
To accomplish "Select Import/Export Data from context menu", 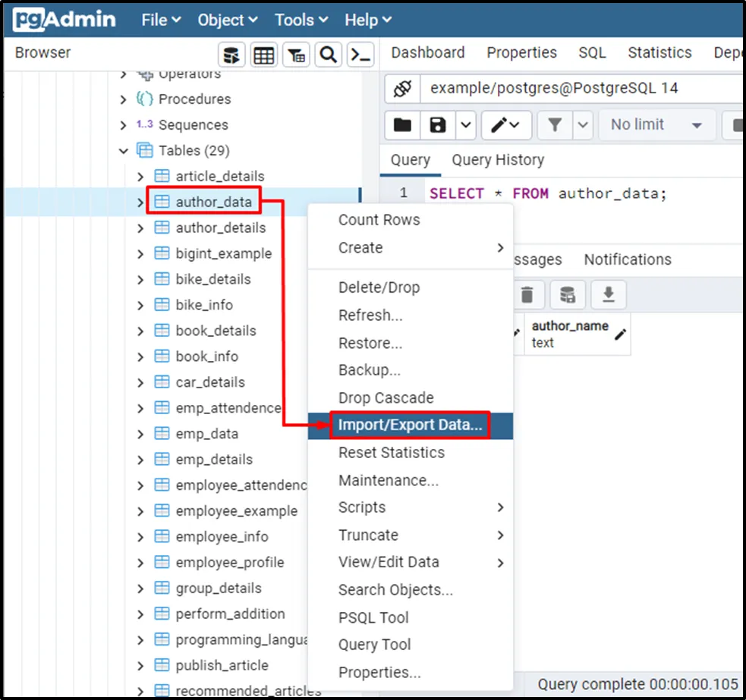I will 410,425.
